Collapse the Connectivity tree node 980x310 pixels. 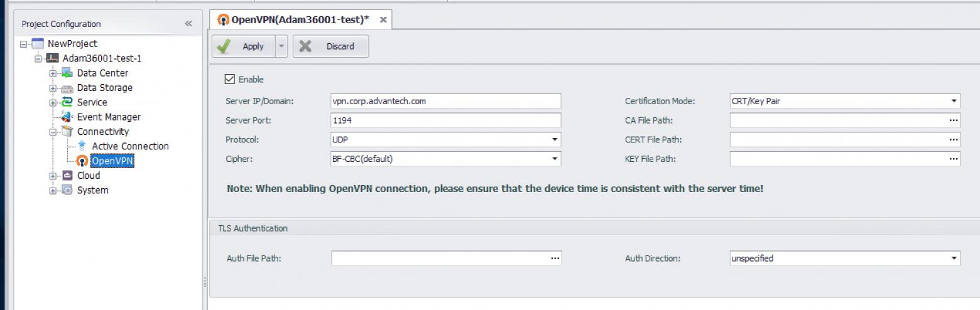(53, 132)
